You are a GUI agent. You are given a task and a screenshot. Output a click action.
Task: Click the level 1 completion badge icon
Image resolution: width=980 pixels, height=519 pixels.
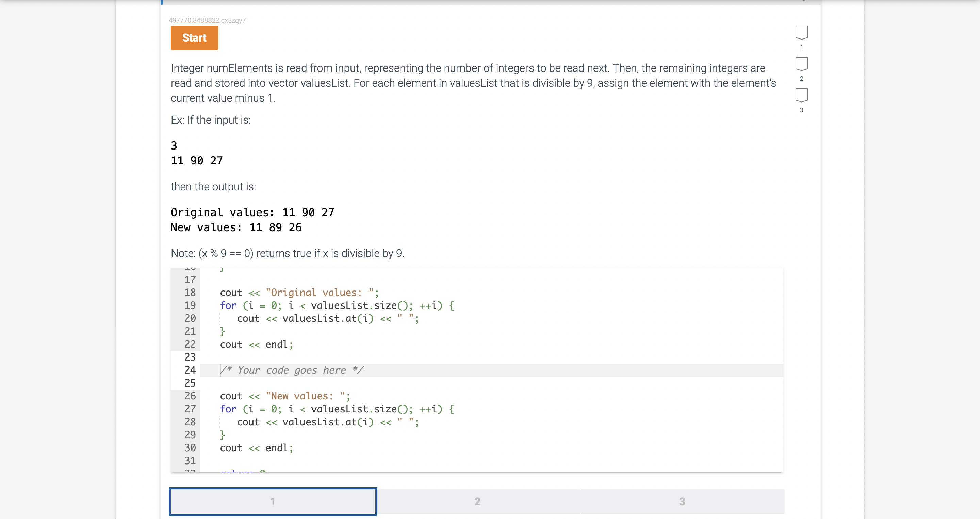801,33
